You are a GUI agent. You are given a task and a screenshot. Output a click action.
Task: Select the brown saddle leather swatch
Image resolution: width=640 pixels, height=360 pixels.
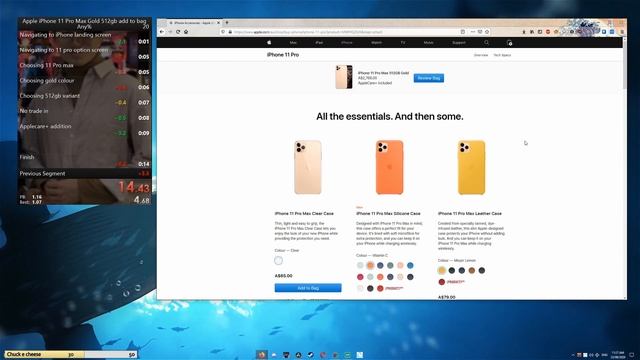tap(472, 270)
